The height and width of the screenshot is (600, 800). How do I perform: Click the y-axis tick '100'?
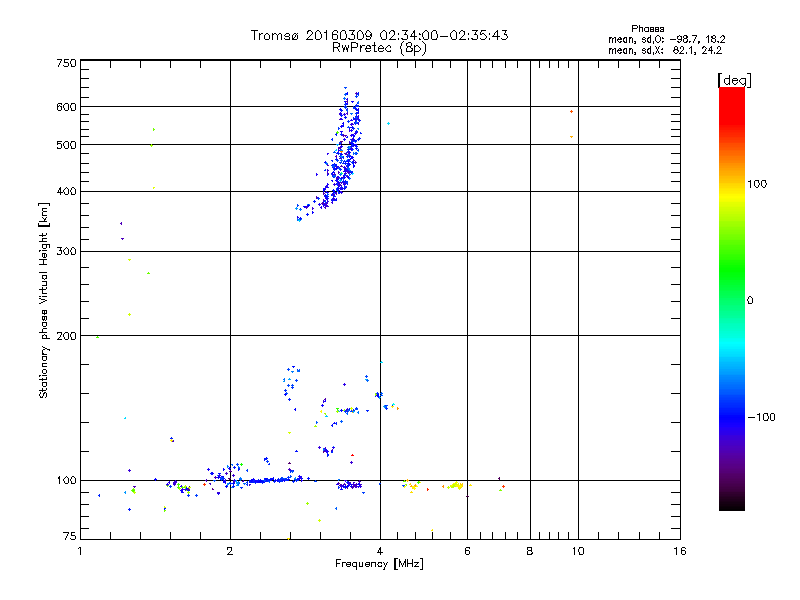66,480
